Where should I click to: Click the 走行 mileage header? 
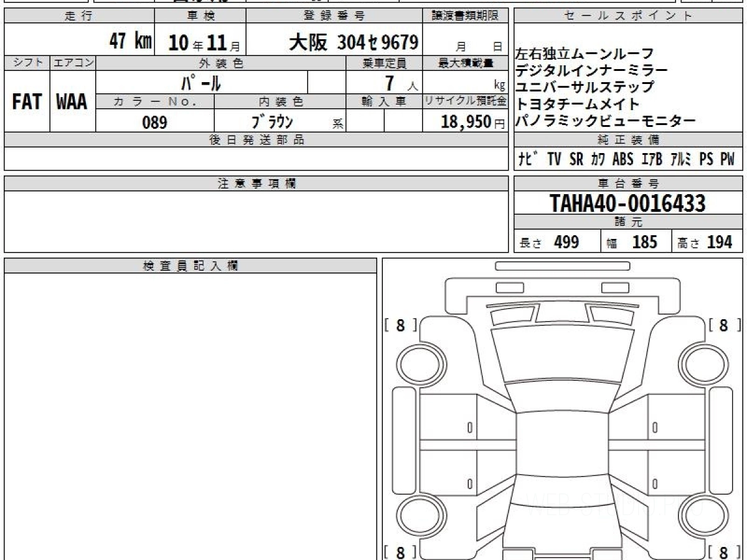(79, 16)
